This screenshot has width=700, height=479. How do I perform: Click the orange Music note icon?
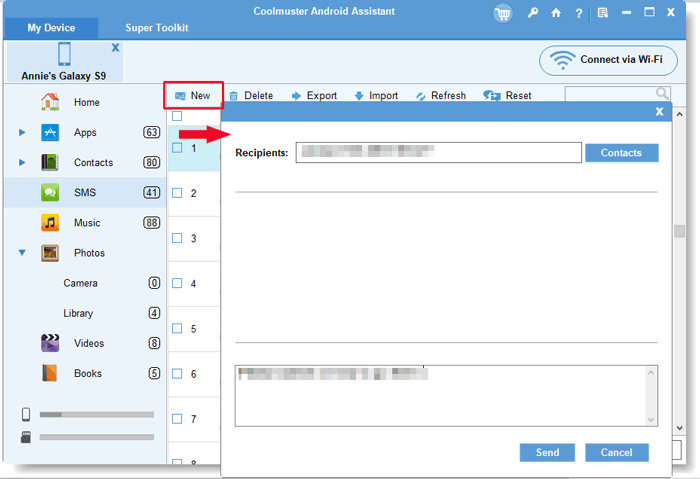[x=50, y=223]
